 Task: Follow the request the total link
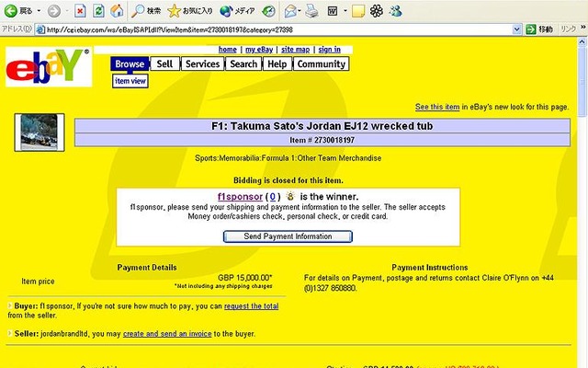(x=251, y=306)
